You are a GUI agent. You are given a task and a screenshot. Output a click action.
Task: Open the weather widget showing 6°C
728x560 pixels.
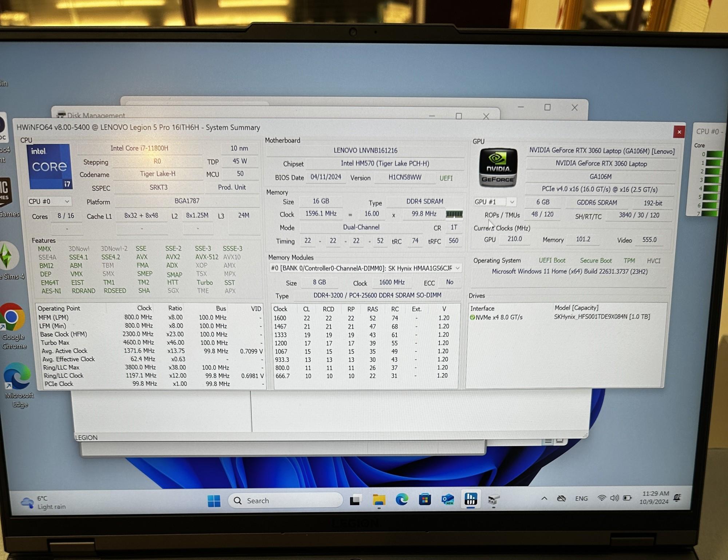44,502
